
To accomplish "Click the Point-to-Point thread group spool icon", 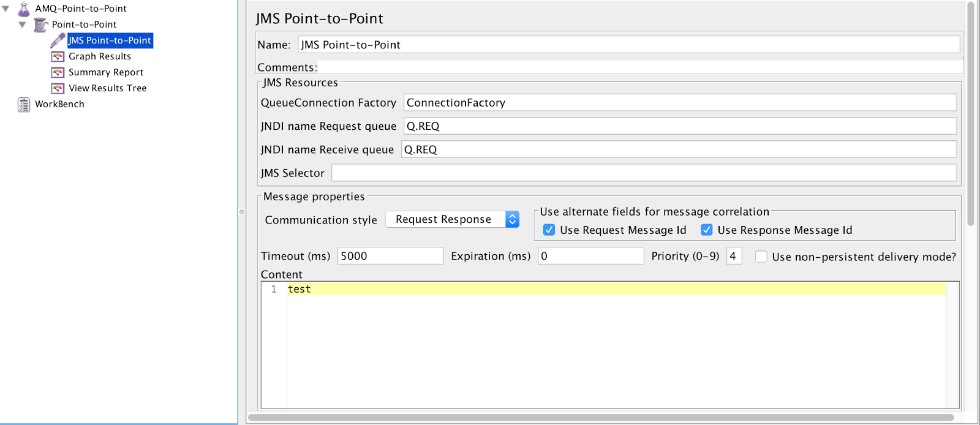I will [40, 25].
